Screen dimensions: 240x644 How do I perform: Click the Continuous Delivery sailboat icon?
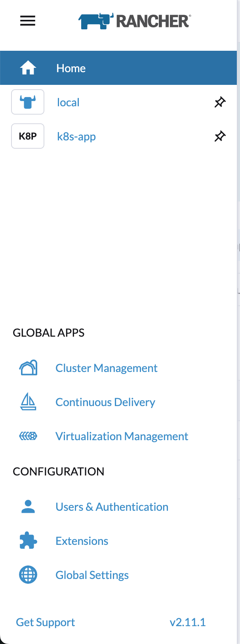coord(28,402)
